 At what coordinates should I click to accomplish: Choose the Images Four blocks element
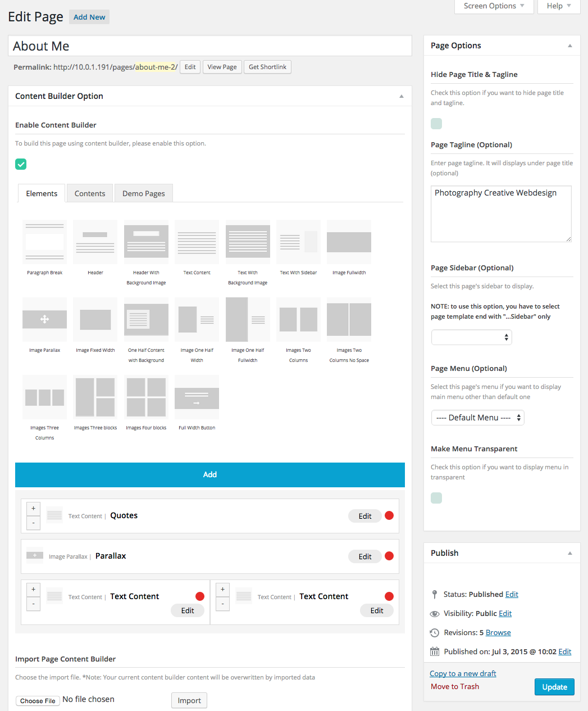(x=145, y=397)
